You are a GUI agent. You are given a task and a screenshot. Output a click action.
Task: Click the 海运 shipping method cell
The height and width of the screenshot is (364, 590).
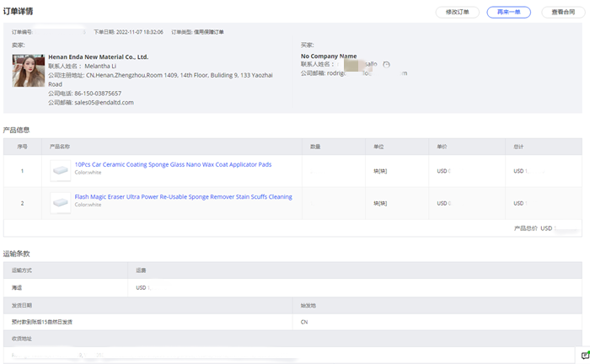click(x=17, y=287)
